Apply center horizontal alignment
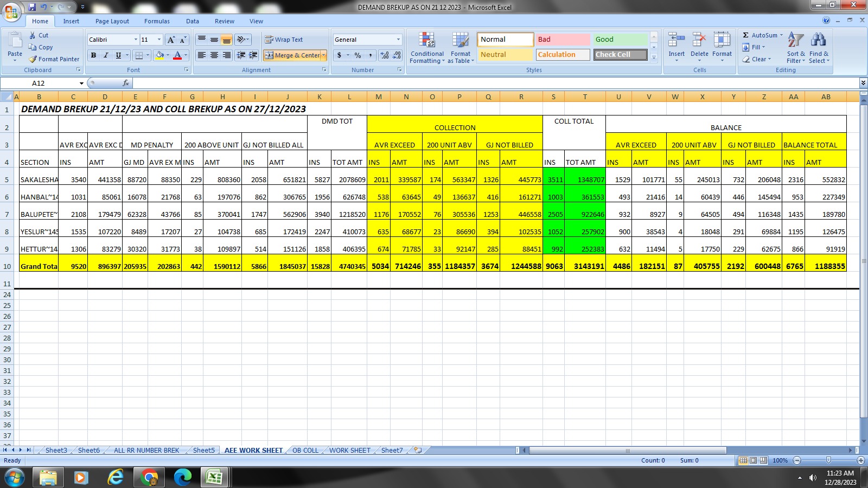This screenshot has width=868, height=488. coord(214,55)
